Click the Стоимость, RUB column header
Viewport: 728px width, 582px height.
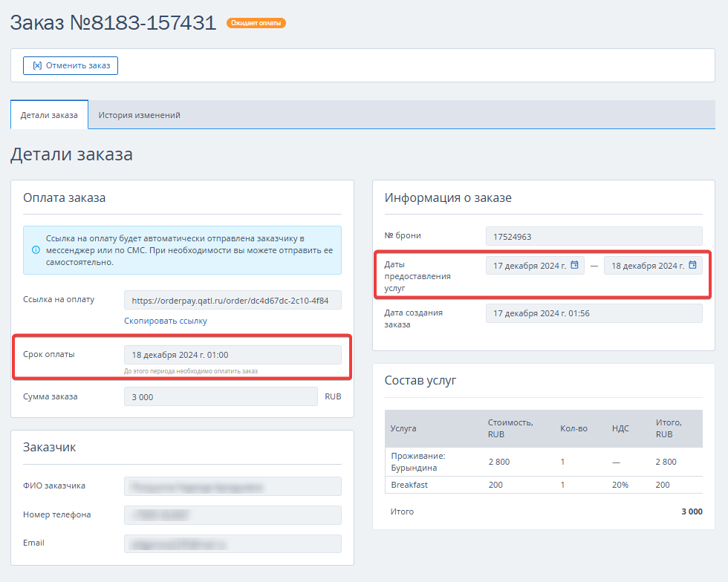[510, 428]
